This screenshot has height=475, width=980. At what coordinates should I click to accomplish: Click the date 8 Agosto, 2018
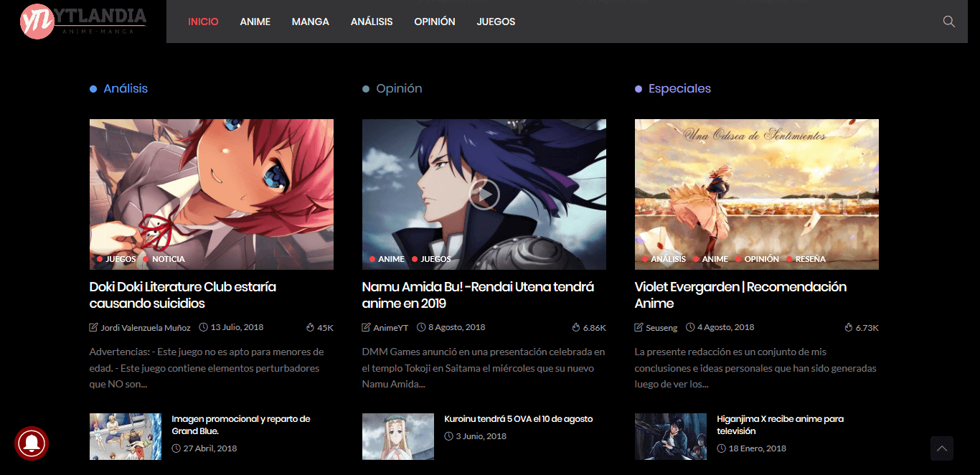[x=457, y=327]
